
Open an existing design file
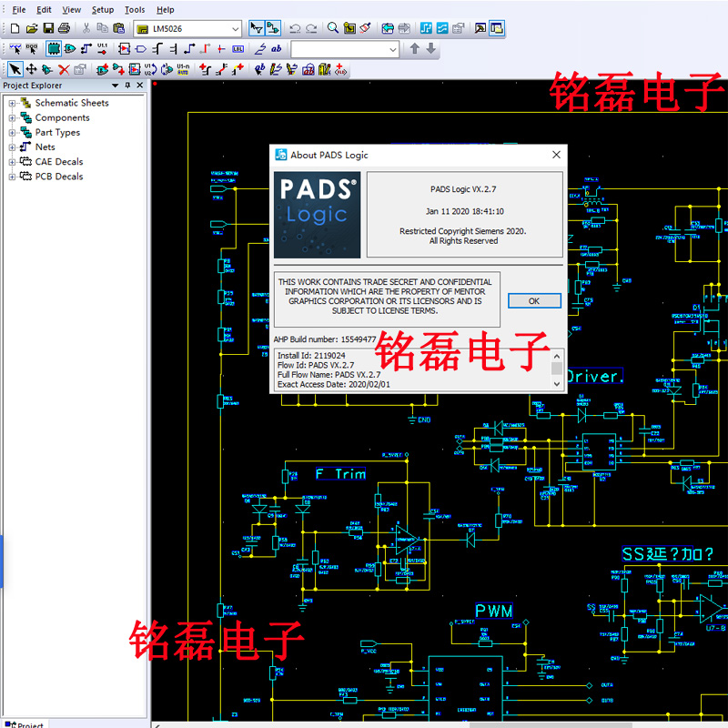[x=32, y=29]
